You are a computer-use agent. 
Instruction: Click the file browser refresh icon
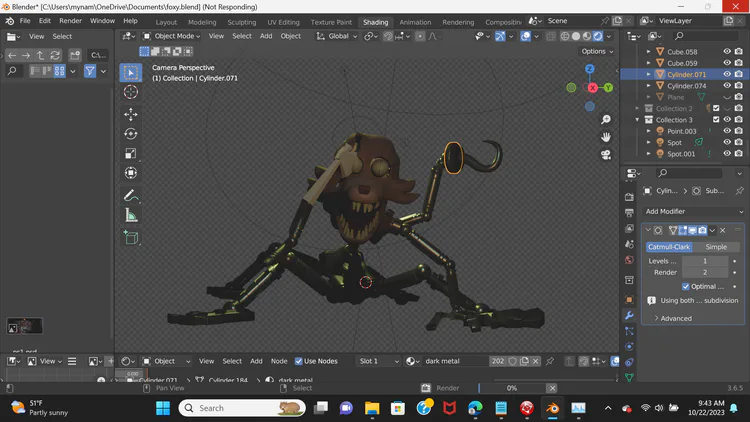pos(55,56)
